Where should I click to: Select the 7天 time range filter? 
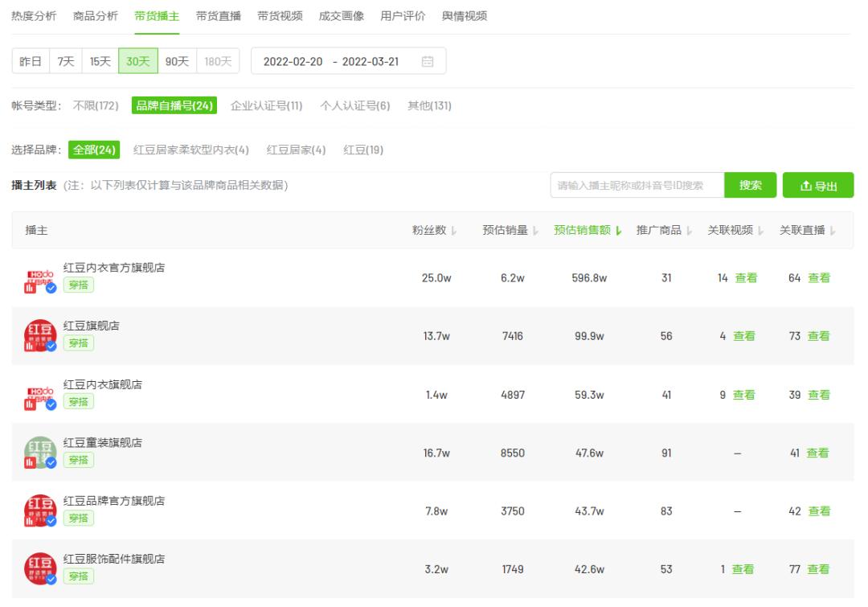(x=63, y=61)
